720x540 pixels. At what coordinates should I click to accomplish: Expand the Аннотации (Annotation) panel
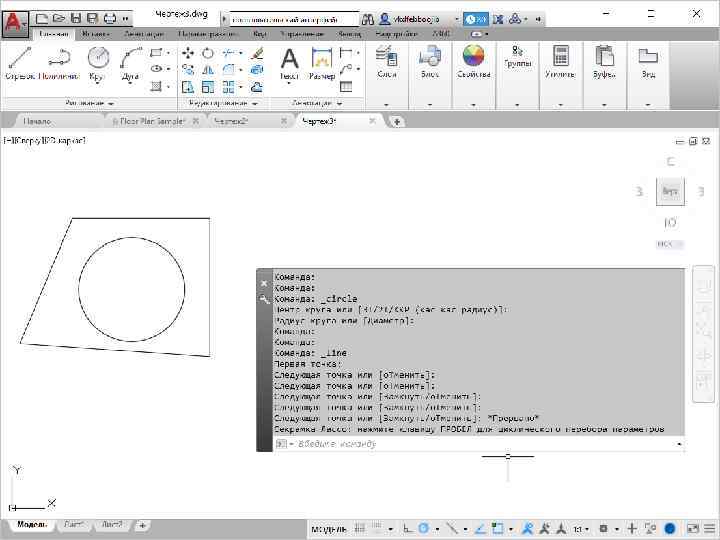click(x=317, y=103)
